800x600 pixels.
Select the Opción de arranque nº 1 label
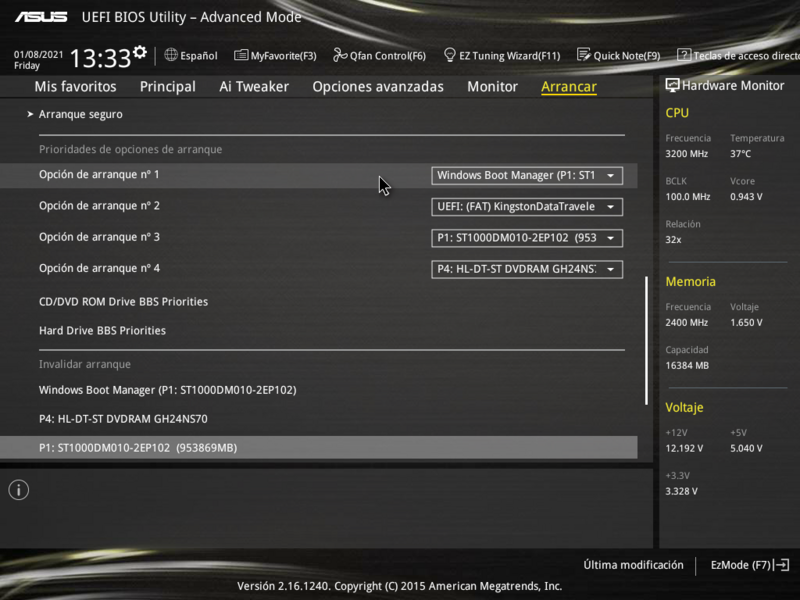[99, 174]
